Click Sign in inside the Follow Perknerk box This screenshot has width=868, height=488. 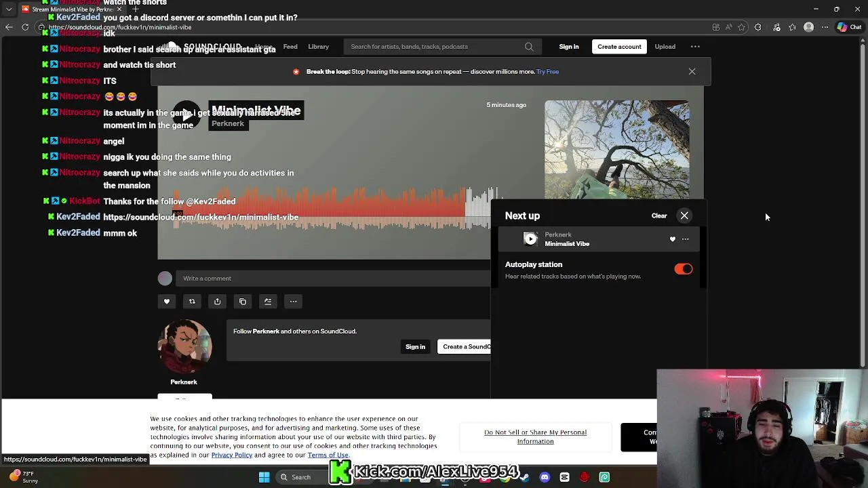pyautogui.click(x=415, y=347)
